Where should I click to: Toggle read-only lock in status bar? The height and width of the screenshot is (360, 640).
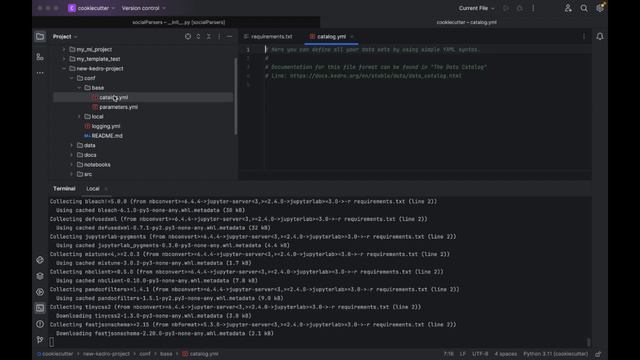pyautogui.click(x=598, y=354)
